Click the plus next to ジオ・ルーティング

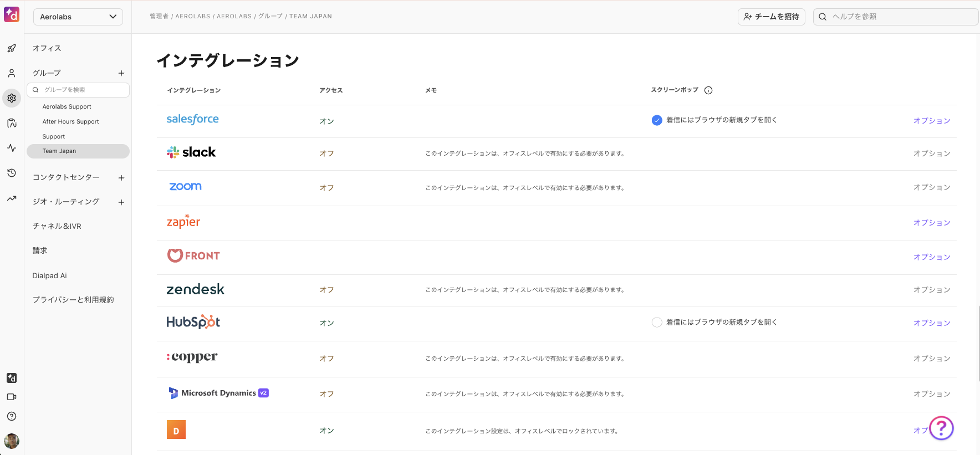point(121,202)
